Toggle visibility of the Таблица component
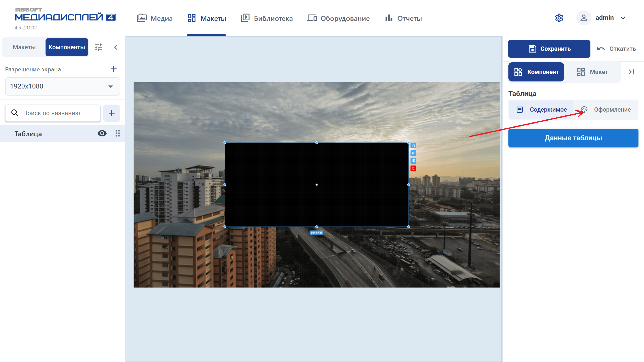This screenshot has width=644, height=362. pyautogui.click(x=102, y=133)
